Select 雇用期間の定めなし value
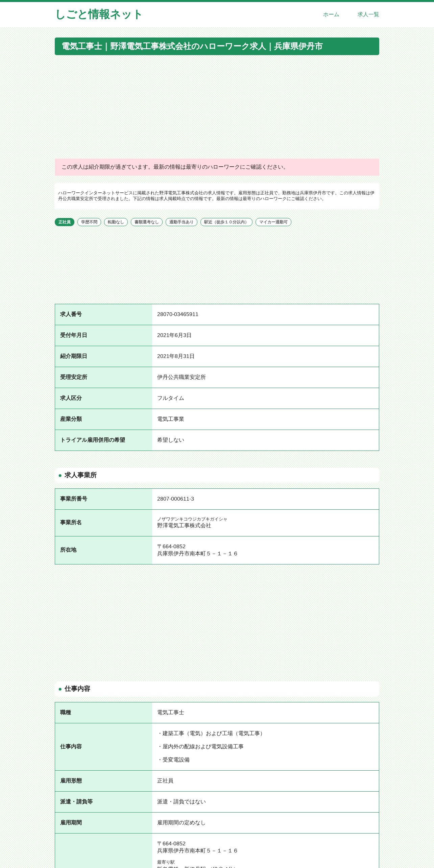This screenshot has height=868, width=434. [x=182, y=823]
